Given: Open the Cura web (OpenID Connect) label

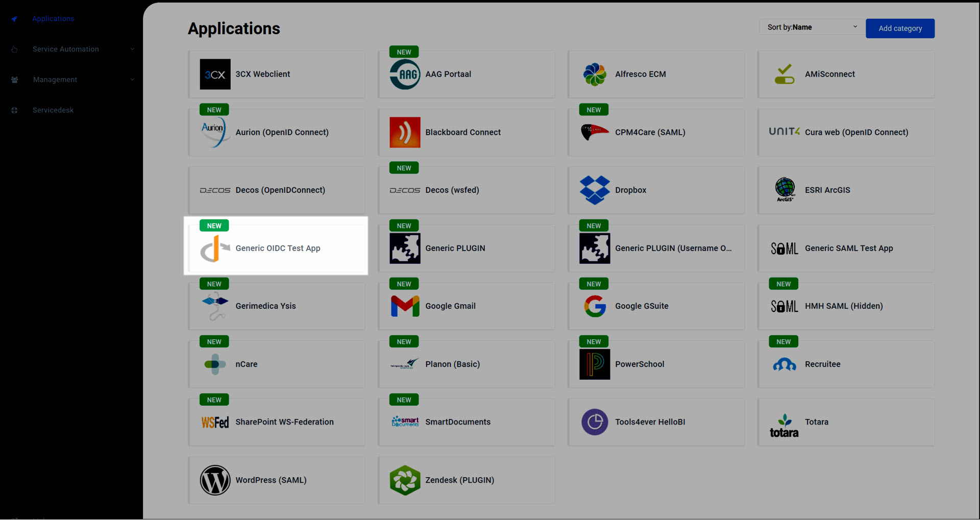Looking at the screenshot, I should tap(856, 133).
